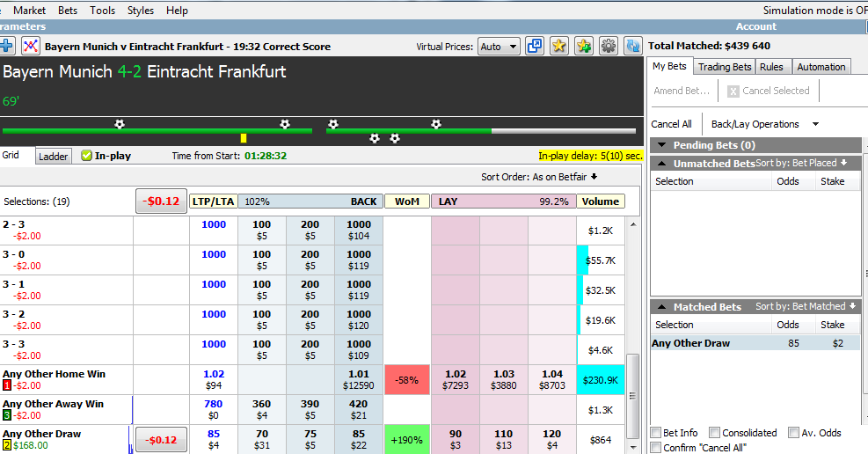Click the Bet Placed sort arrow
Screen dimensions: 868x454
pos(843,163)
